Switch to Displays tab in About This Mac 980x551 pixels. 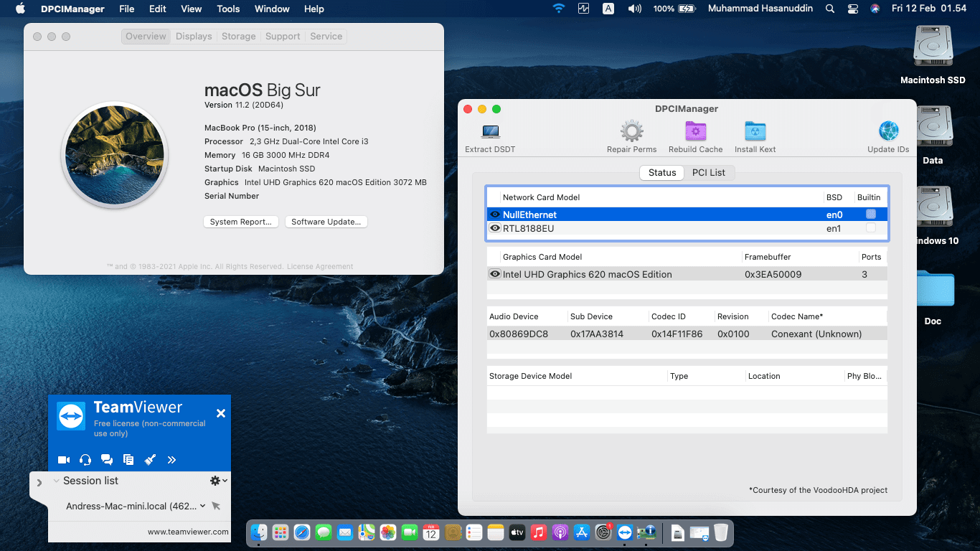[x=194, y=37]
